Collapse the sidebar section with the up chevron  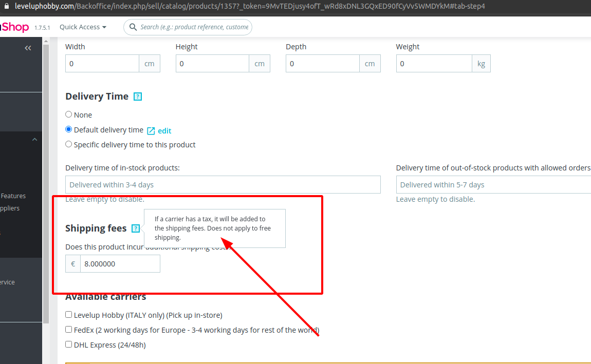click(34, 139)
